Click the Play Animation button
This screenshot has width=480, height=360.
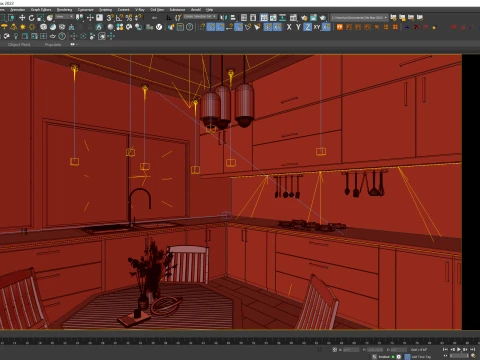click(459, 349)
